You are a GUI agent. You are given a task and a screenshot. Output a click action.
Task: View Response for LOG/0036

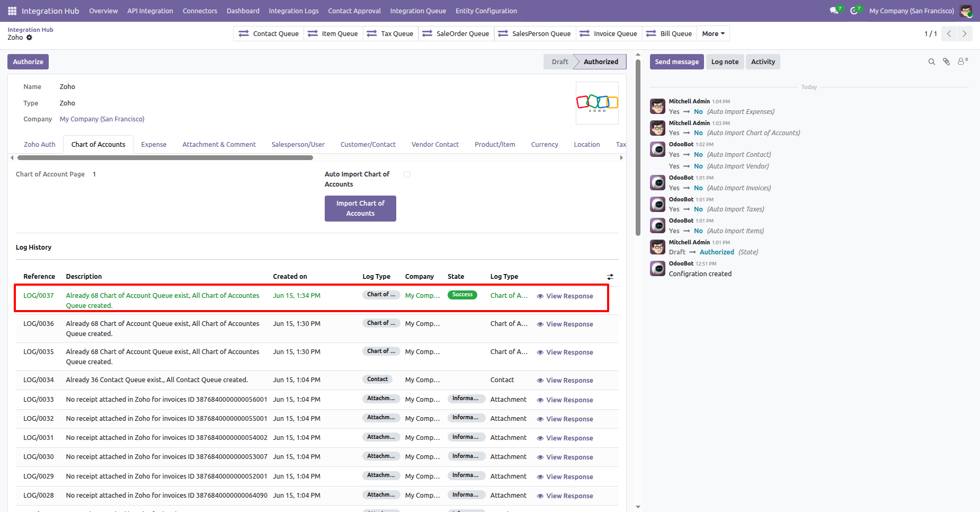click(565, 324)
